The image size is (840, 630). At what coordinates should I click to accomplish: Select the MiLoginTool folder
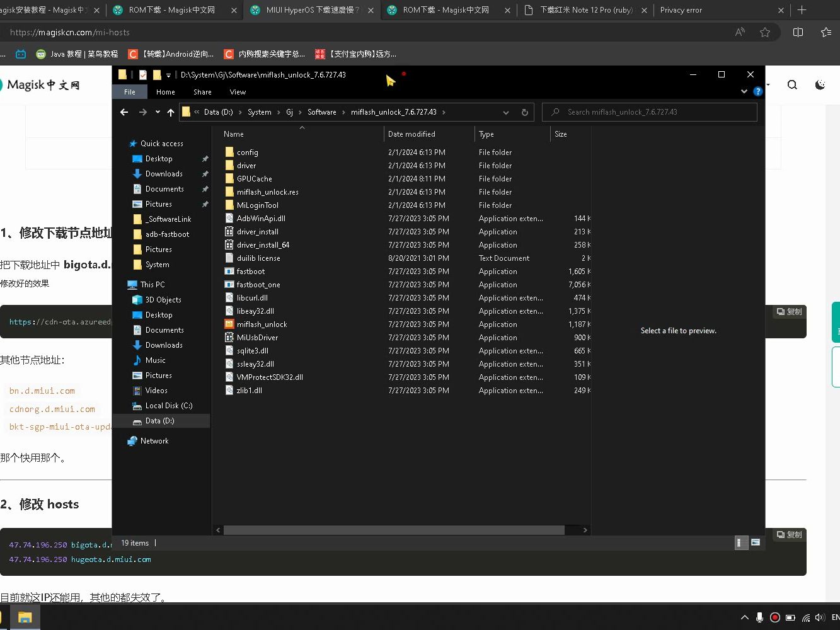[257, 205]
